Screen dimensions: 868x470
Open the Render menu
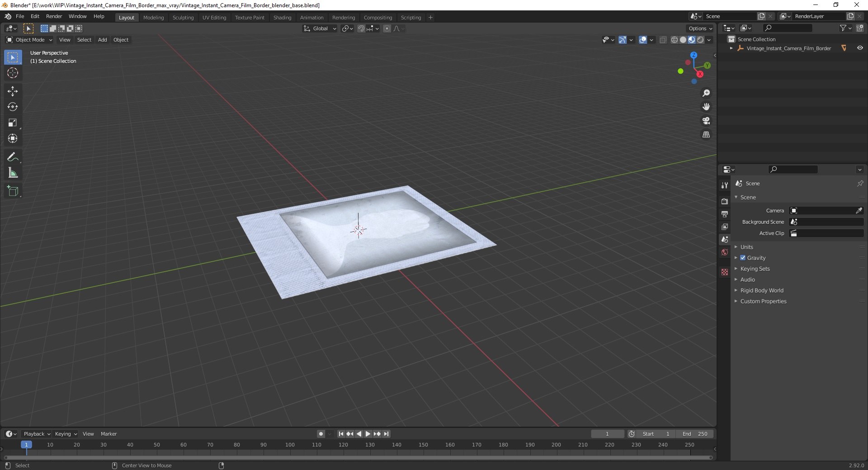(54, 16)
